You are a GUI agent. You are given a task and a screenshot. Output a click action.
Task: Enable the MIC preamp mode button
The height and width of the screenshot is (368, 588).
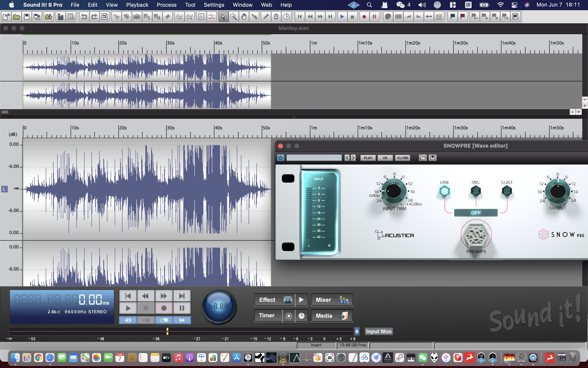pyautogui.click(x=476, y=191)
